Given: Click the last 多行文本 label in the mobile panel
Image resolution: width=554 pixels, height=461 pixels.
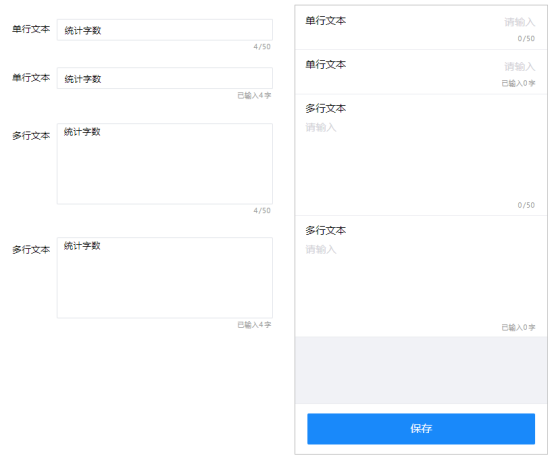Looking at the screenshot, I should (326, 230).
